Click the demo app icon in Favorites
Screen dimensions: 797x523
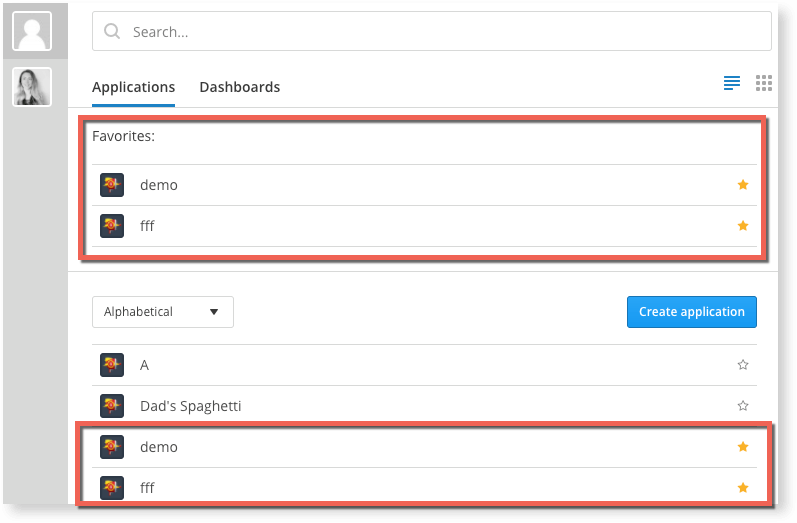112,185
